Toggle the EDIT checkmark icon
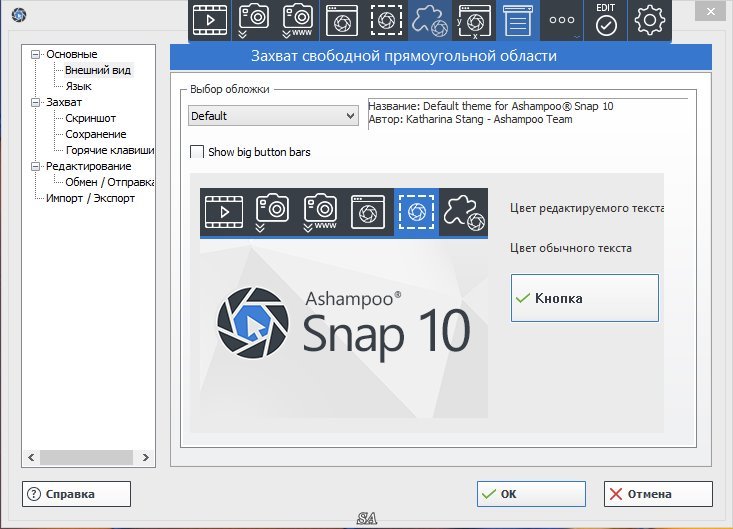Image resolution: width=733 pixels, height=529 pixels. [606, 20]
